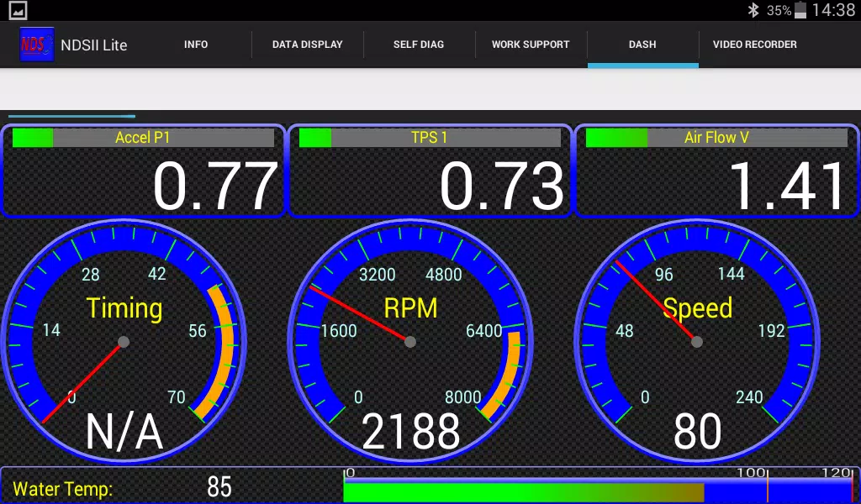Open the SELF DIAG tab
This screenshot has height=504, width=861.
click(x=419, y=45)
